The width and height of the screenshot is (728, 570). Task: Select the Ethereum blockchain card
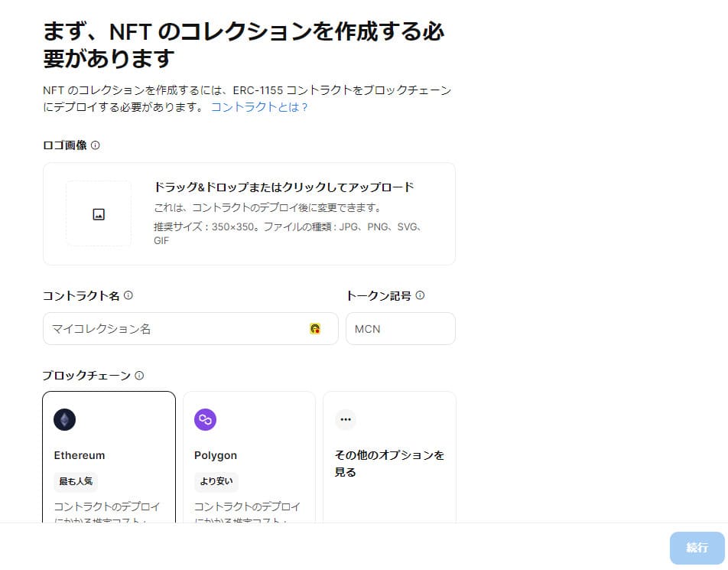coord(109,459)
